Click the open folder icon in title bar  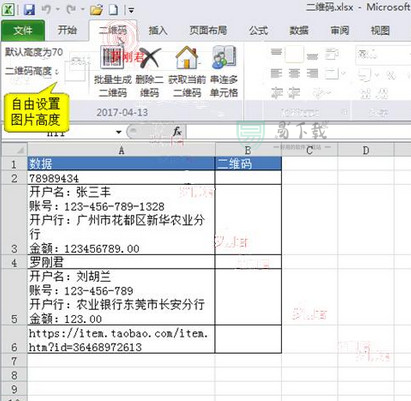click(96, 10)
